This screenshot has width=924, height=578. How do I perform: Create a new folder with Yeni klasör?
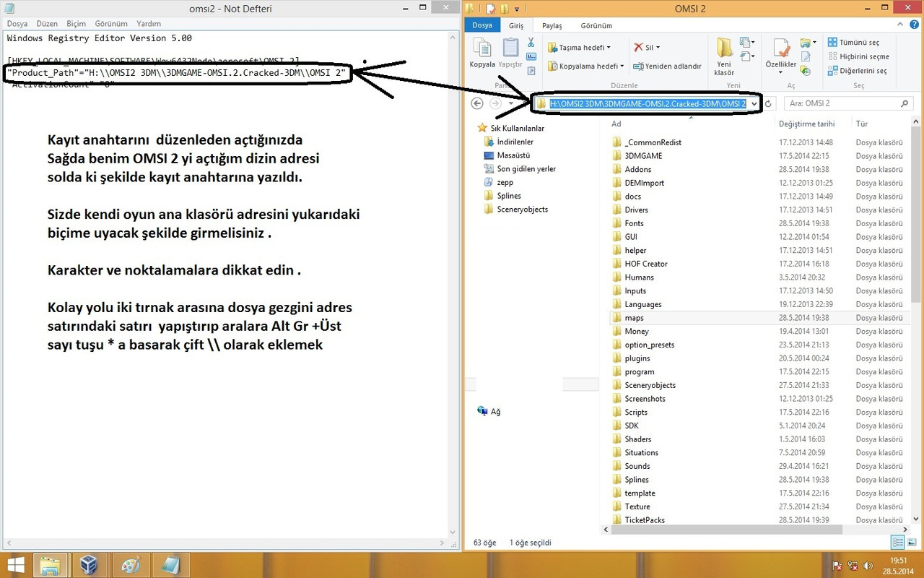(724, 57)
